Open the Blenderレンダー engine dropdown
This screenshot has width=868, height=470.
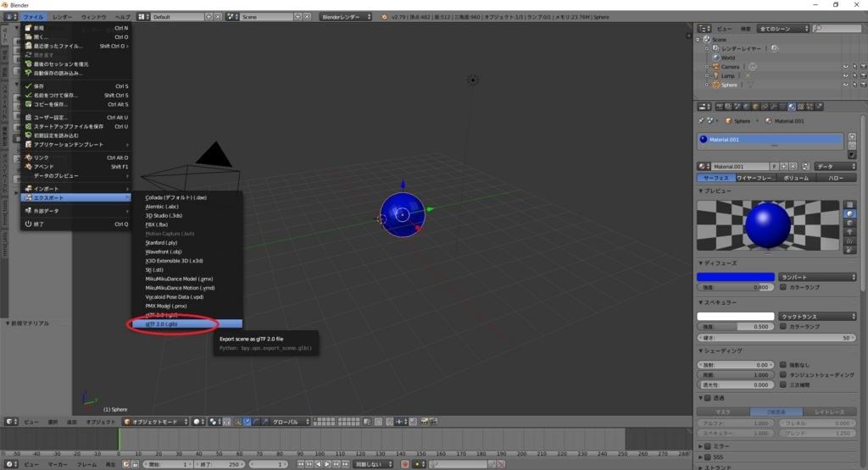346,17
